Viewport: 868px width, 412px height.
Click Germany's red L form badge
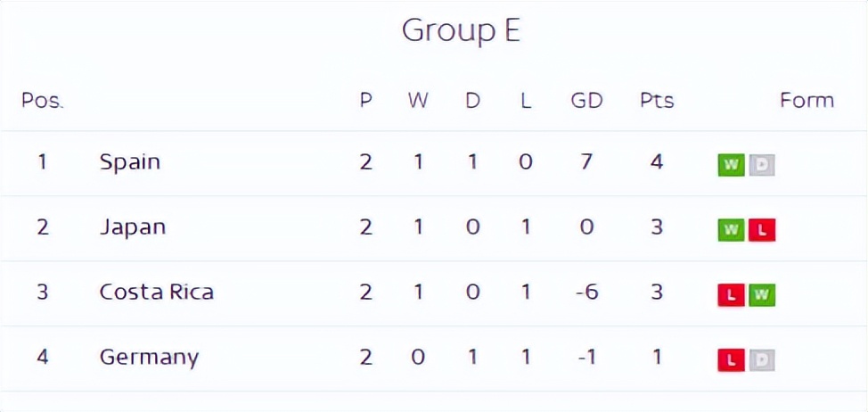click(x=731, y=360)
